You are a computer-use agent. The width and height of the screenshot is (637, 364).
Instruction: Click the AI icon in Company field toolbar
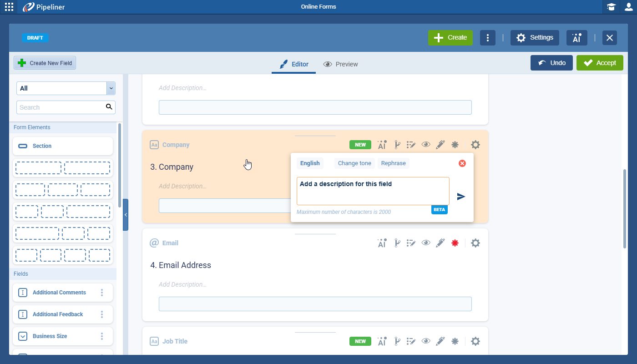click(x=382, y=145)
